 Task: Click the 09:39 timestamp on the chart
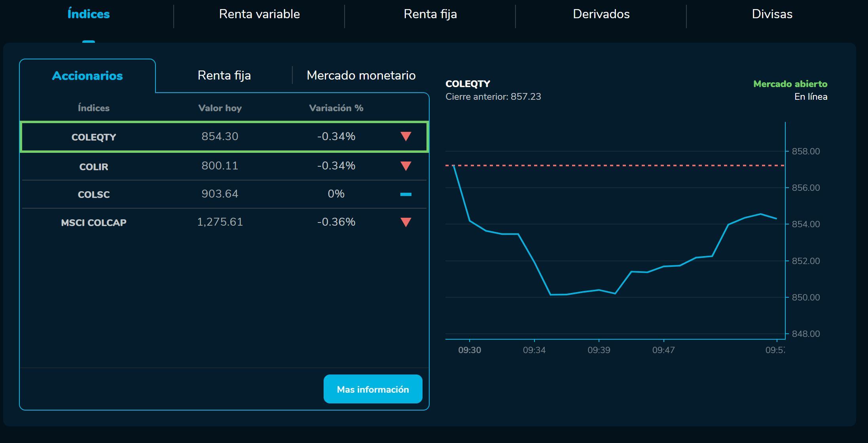click(600, 350)
